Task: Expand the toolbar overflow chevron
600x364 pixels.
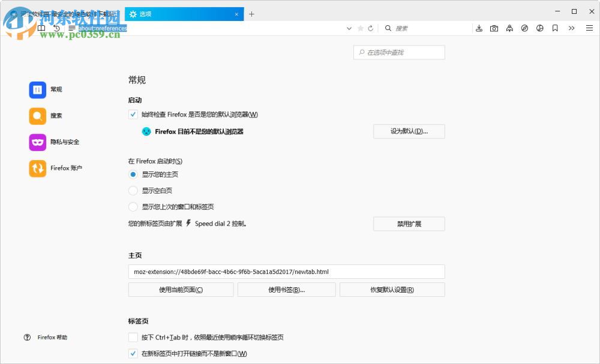Action: coord(572,28)
